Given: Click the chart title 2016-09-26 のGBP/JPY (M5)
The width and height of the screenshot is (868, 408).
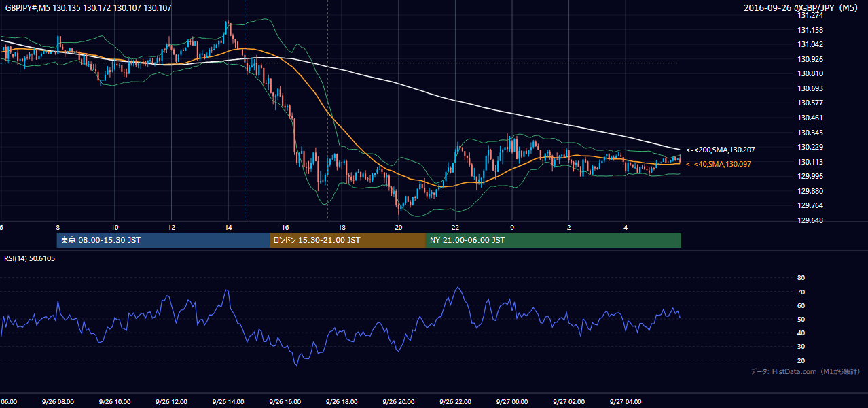Looking at the screenshot, I should click(802, 8).
